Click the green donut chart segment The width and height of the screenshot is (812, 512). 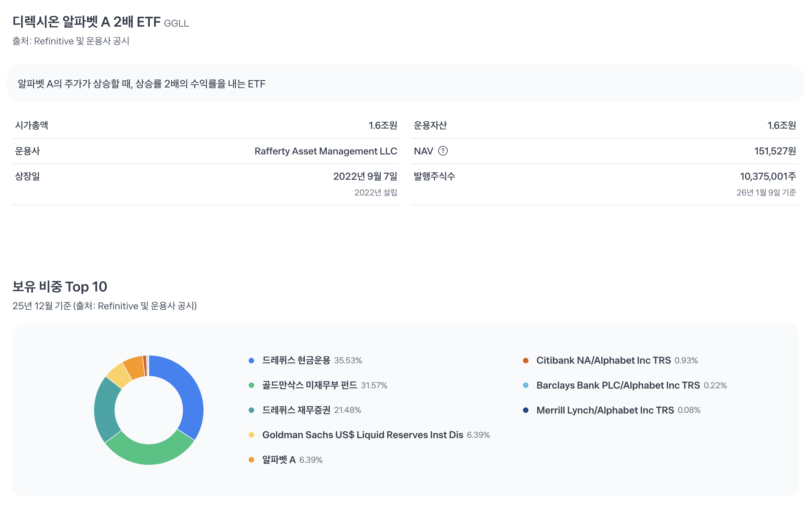(x=149, y=454)
